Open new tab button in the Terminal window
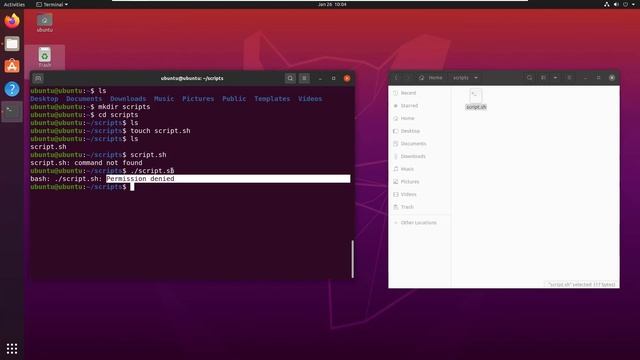The height and width of the screenshot is (360, 640). coord(38,78)
